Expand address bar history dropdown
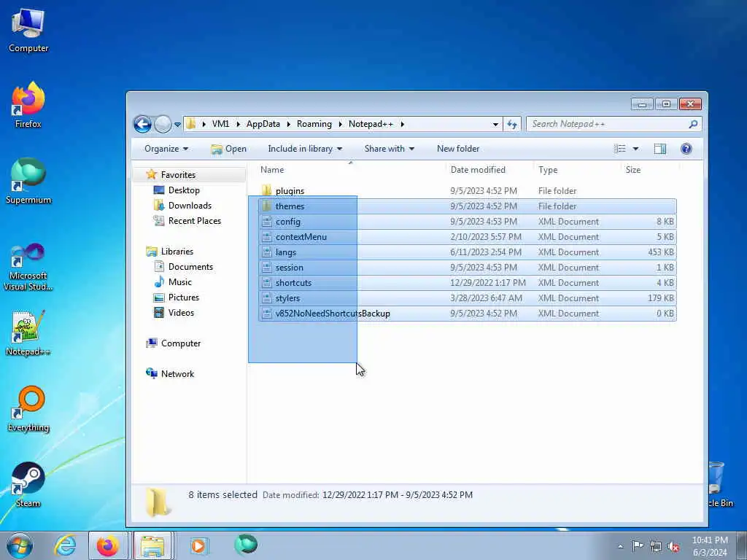The width and height of the screenshot is (747, 560). click(x=495, y=125)
